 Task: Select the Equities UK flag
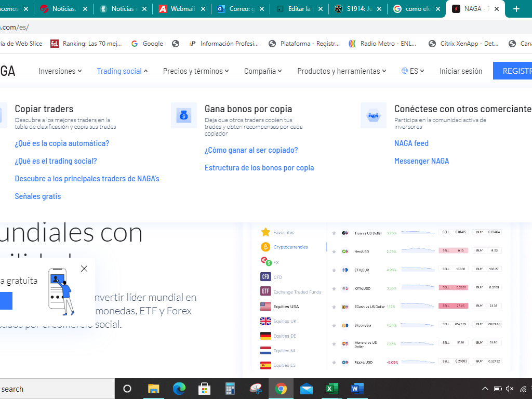tap(265, 321)
